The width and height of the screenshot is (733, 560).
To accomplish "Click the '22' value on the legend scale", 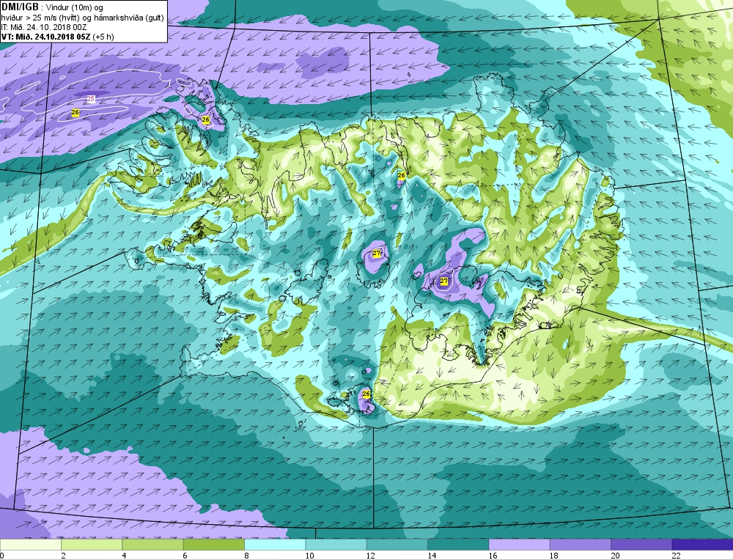I will pos(677,556).
